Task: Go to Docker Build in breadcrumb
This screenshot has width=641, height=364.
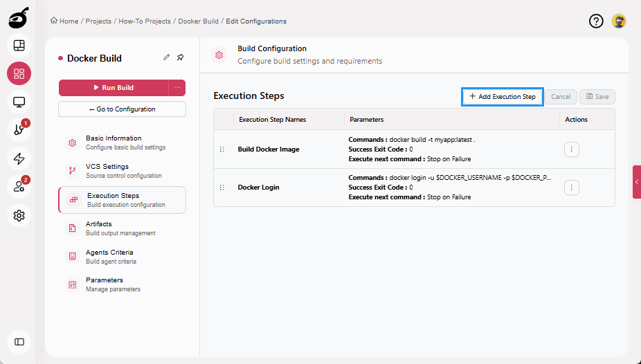Action: click(x=198, y=21)
